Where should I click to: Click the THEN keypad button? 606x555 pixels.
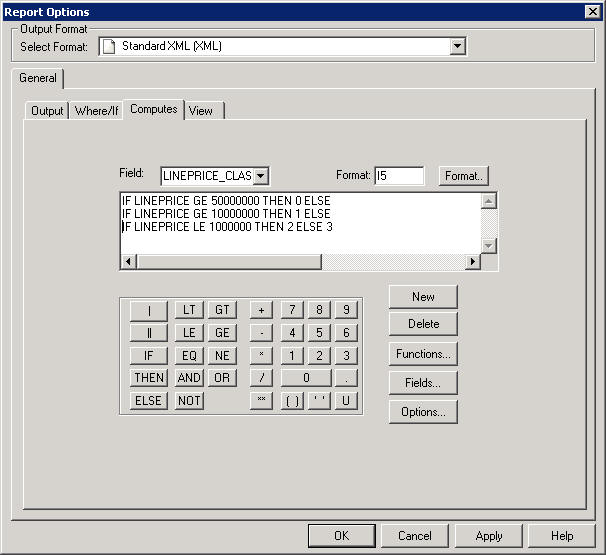click(149, 378)
